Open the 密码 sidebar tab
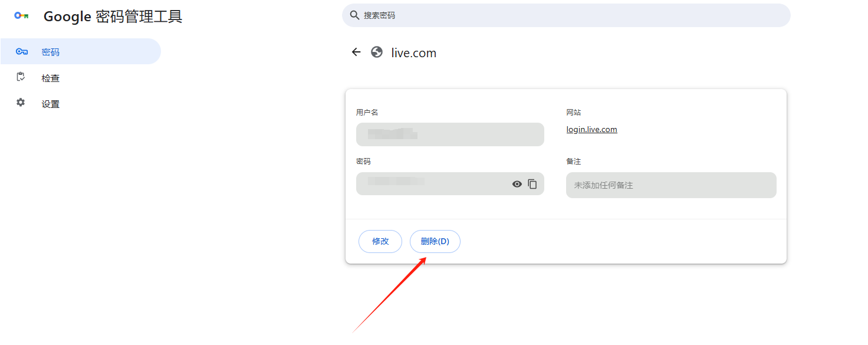Screen dimensions: 868x345 click(80, 51)
